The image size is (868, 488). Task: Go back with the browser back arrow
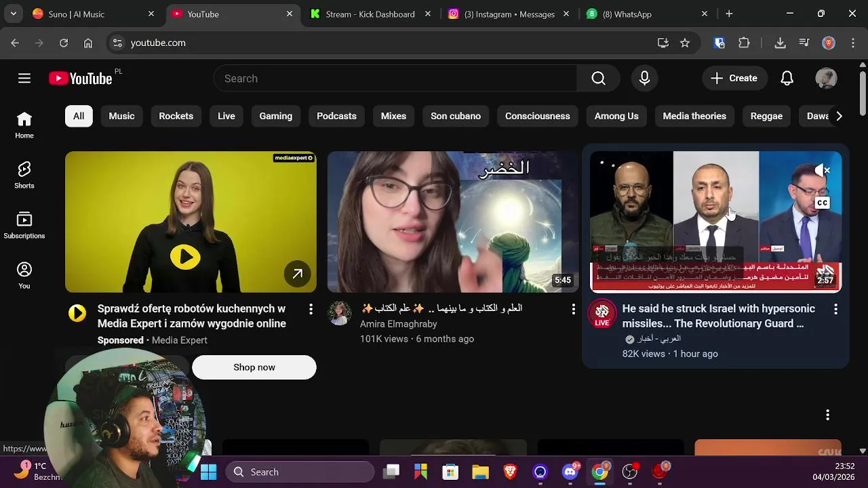click(x=15, y=43)
